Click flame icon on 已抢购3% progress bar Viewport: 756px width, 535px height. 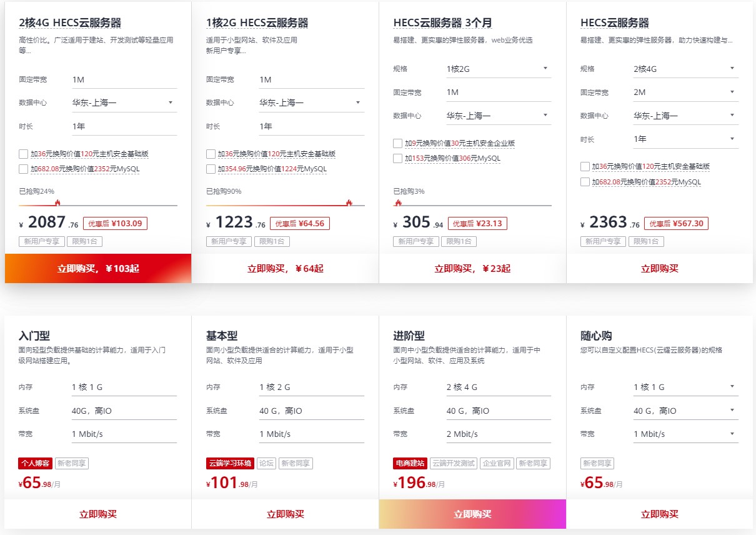tap(398, 202)
